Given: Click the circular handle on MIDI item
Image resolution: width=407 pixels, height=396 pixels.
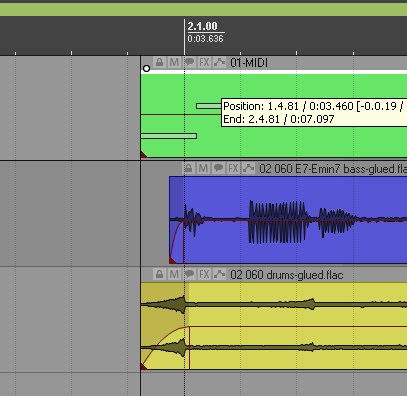Looking at the screenshot, I should (x=146, y=69).
